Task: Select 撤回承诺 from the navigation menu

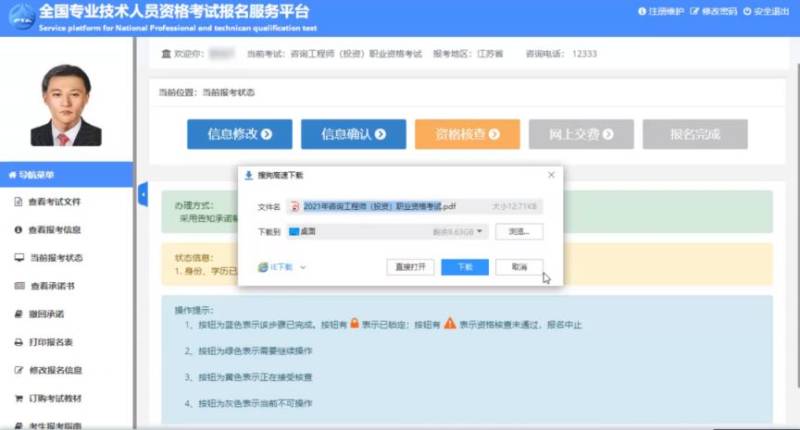Action: (x=47, y=314)
